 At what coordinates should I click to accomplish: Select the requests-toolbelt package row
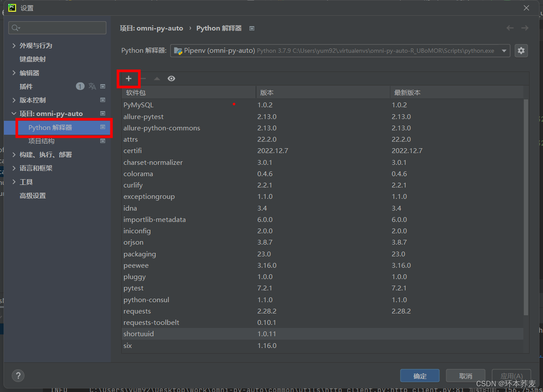[322, 323]
